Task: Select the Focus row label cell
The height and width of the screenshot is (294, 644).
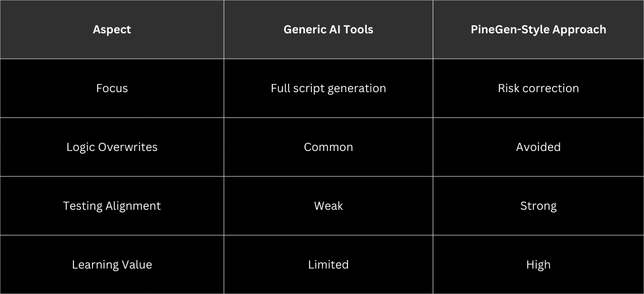Action: tap(112, 88)
